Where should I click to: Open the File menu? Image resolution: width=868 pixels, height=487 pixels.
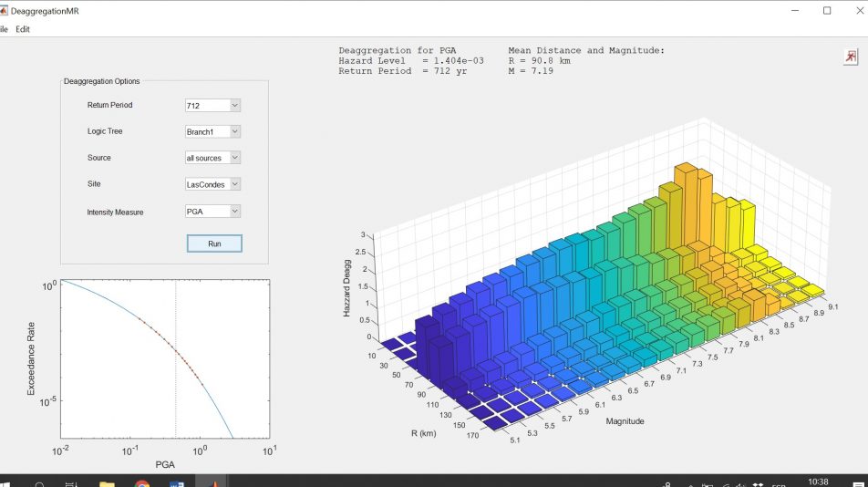(4, 29)
